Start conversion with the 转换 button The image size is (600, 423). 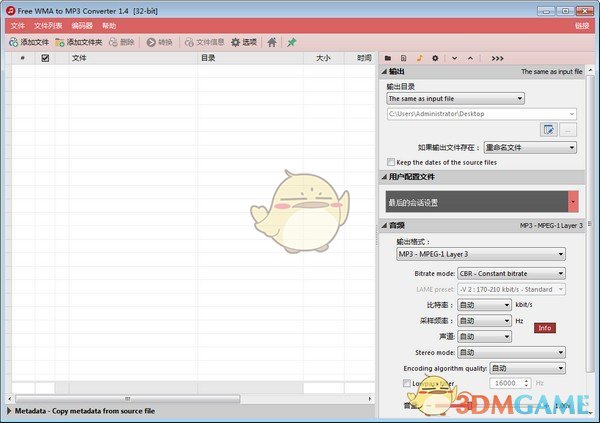coord(160,42)
